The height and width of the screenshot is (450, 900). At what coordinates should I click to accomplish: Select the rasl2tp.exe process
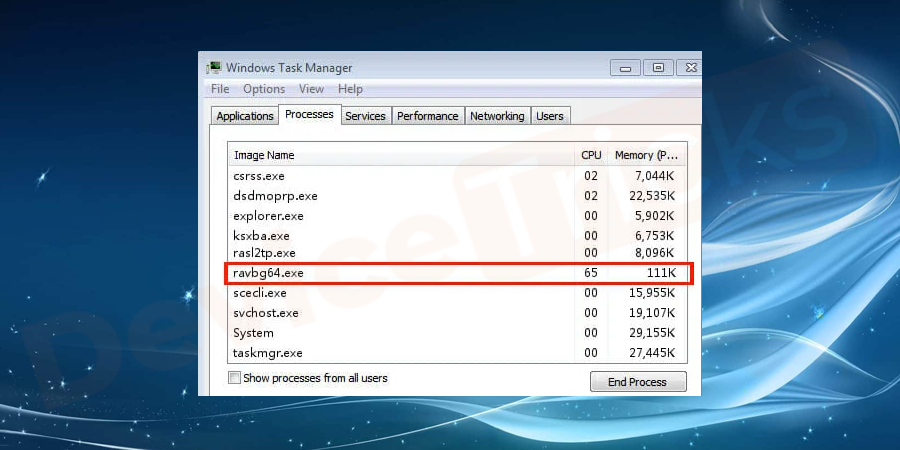click(457, 253)
